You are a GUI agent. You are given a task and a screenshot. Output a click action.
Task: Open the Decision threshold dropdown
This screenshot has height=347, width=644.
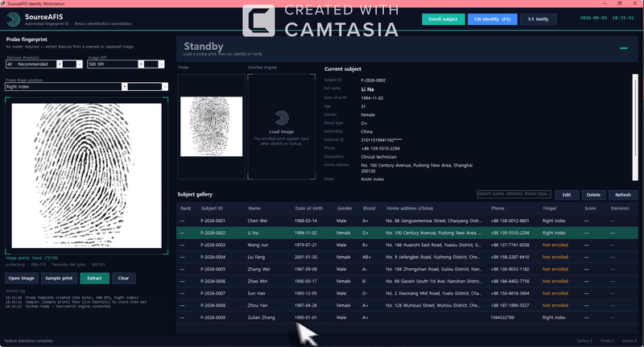tap(44, 64)
